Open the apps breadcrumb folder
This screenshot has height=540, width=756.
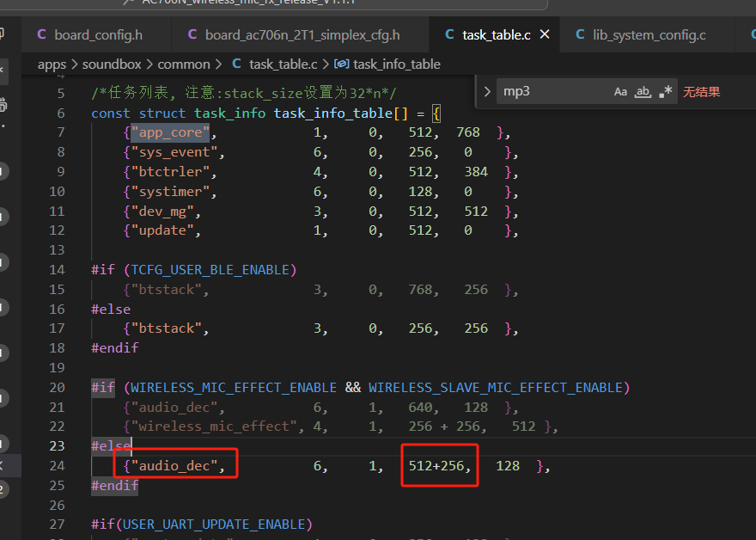[x=52, y=64]
